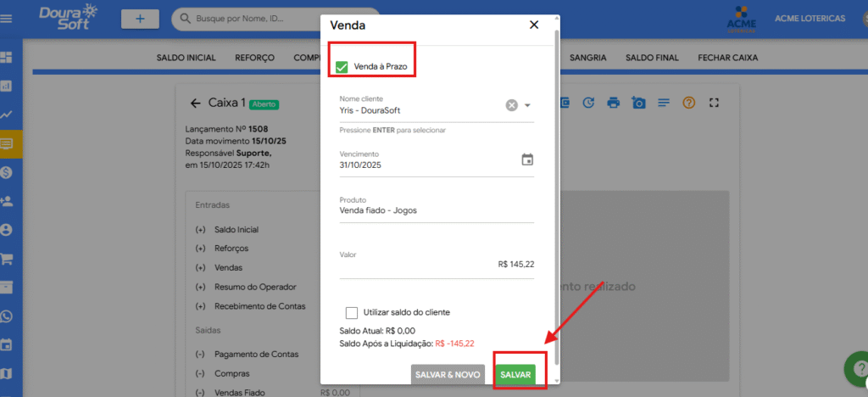Go to the FECHAR CAIXA tab

[x=727, y=58]
